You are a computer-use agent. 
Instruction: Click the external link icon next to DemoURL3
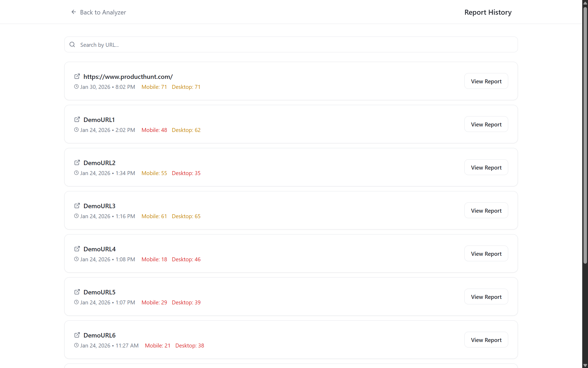click(77, 205)
